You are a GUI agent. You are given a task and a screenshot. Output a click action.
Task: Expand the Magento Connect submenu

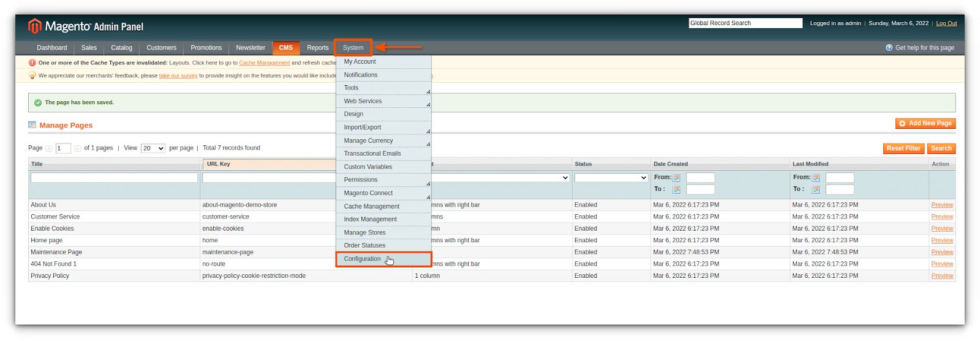pos(428,197)
